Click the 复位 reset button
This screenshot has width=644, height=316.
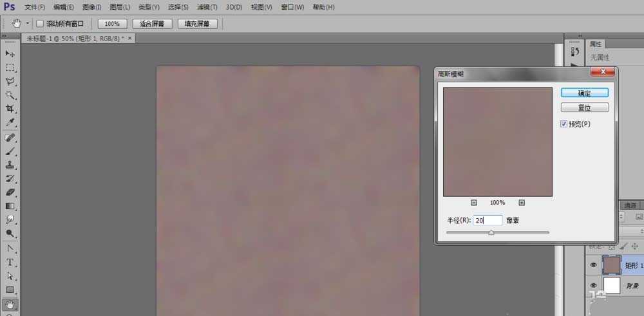click(x=584, y=108)
